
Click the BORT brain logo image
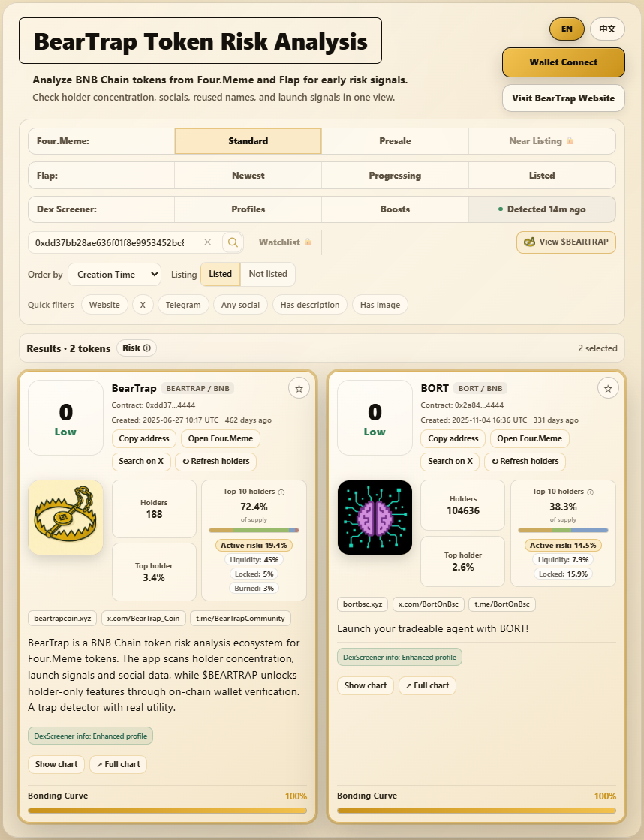[375, 517]
